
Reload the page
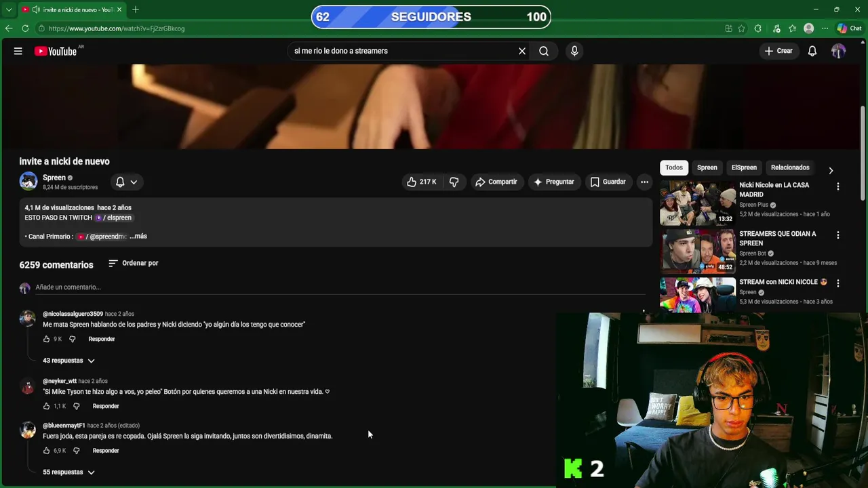(x=25, y=28)
